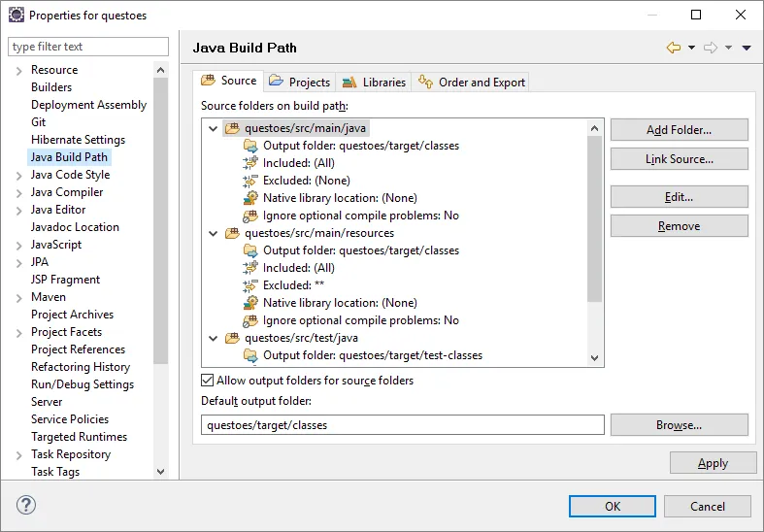Expand the Java Compiler preference node

pos(18,192)
